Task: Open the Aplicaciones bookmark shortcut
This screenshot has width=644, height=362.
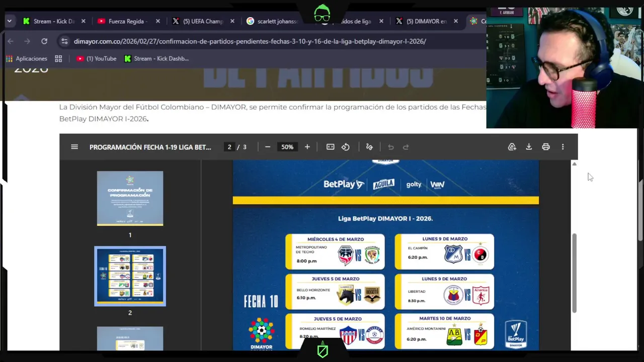Action: pos(26,59)
